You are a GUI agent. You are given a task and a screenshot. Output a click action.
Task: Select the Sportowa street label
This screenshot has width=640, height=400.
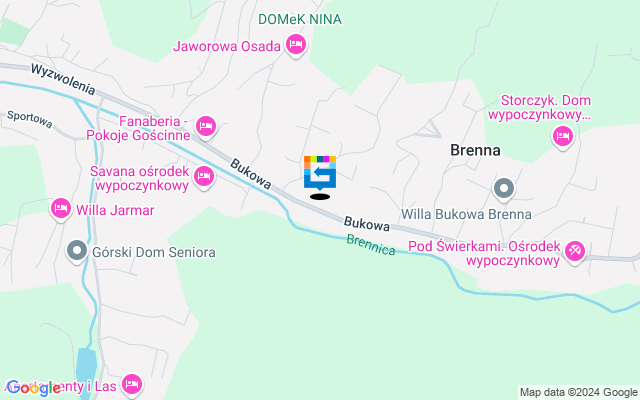30,119
